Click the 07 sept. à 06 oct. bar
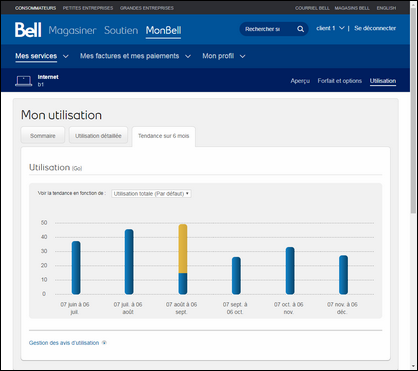The height and width of the screenshot is (371, 418). coord(236,276)
